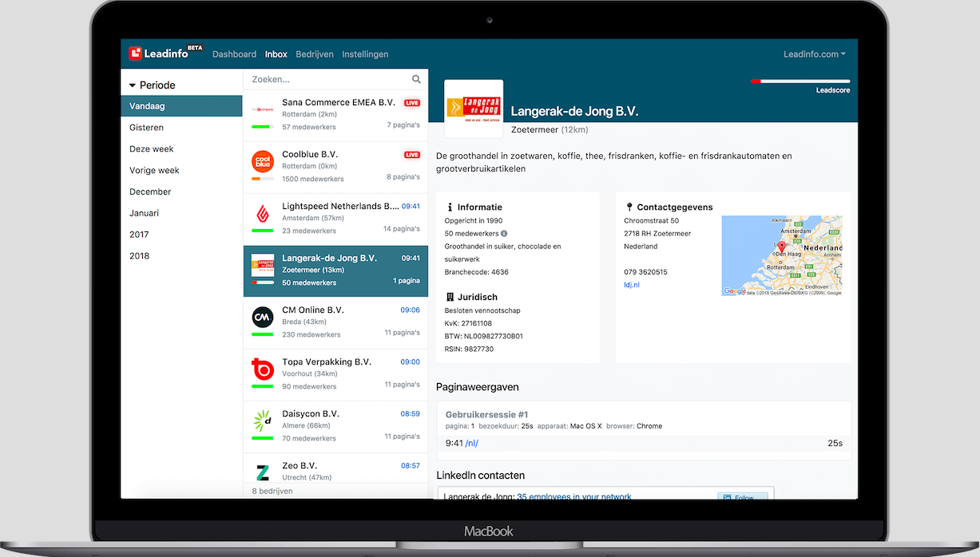Click the Contactgegevens pin icon
The image size is (980, 557).
pyautogui.click(x=629, y=207)
